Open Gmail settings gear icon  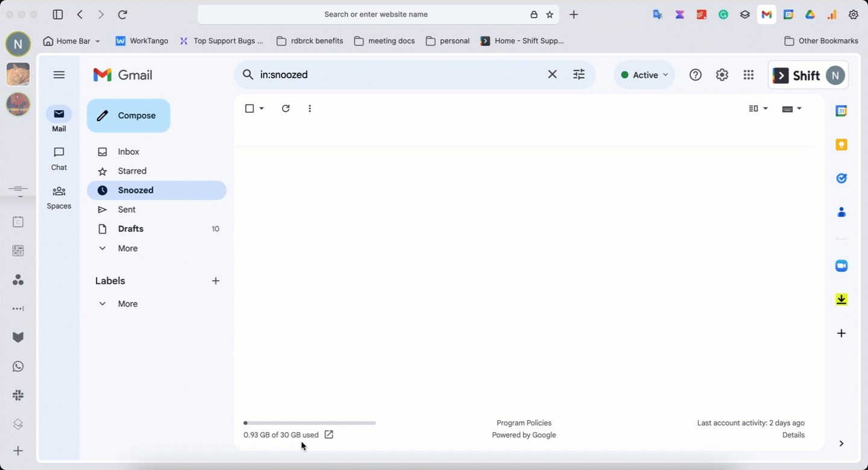722,75
